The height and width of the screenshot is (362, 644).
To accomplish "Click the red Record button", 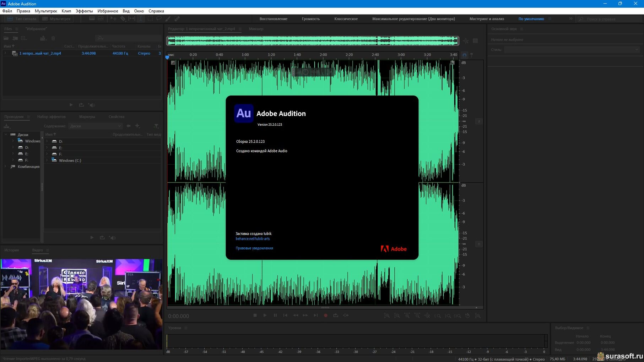I will 326,315.
